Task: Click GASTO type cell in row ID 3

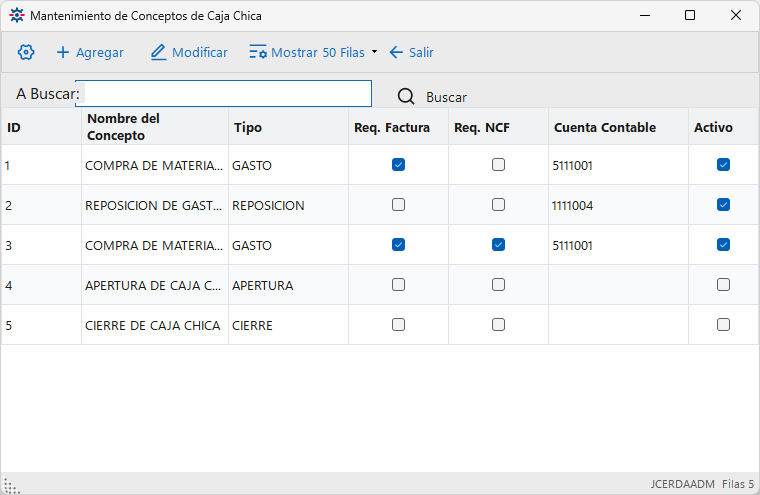Action: point(288,245)
